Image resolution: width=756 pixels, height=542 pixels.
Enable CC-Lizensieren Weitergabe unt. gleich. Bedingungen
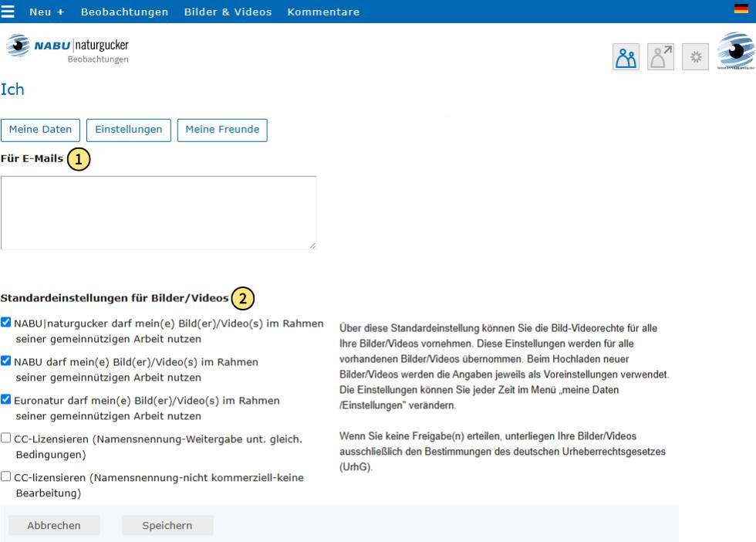(6, 439)
